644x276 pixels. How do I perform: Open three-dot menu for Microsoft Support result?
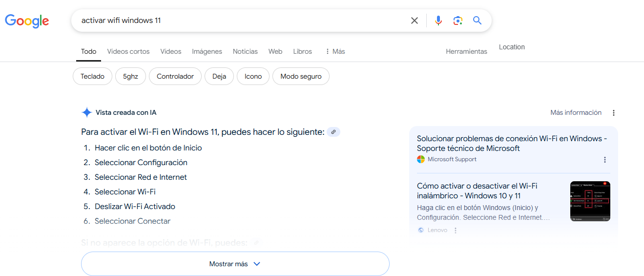click(x=605, y=160)
